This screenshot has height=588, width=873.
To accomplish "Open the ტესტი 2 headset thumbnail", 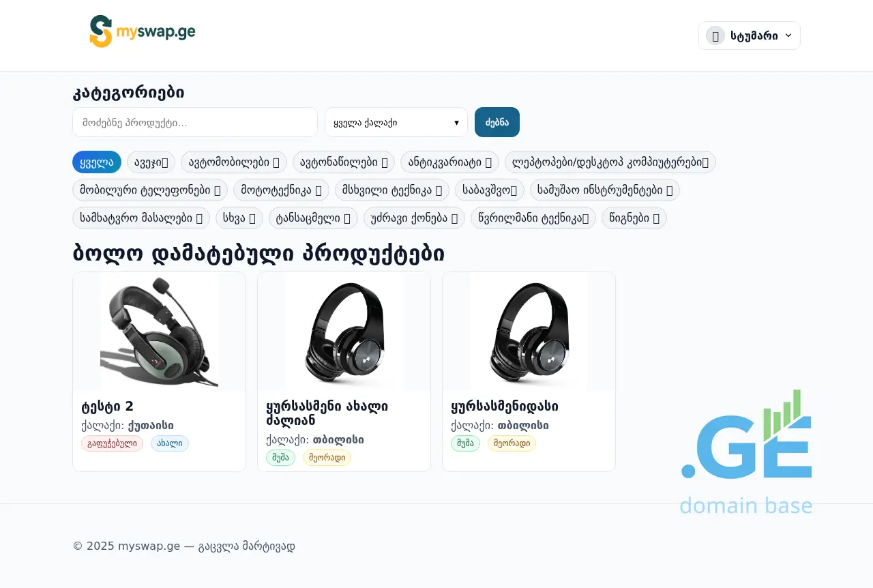I will coord(159,332).
